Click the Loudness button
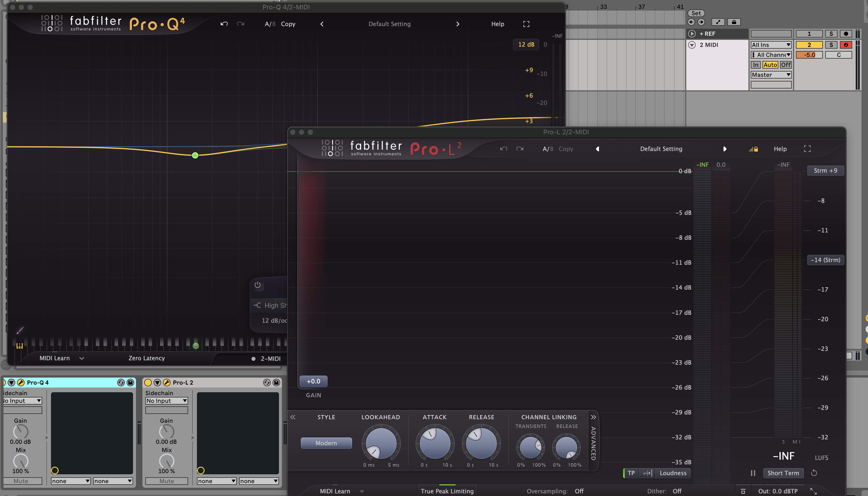The image size is (868, 496). pyautogui.click(x=673, y=473)
